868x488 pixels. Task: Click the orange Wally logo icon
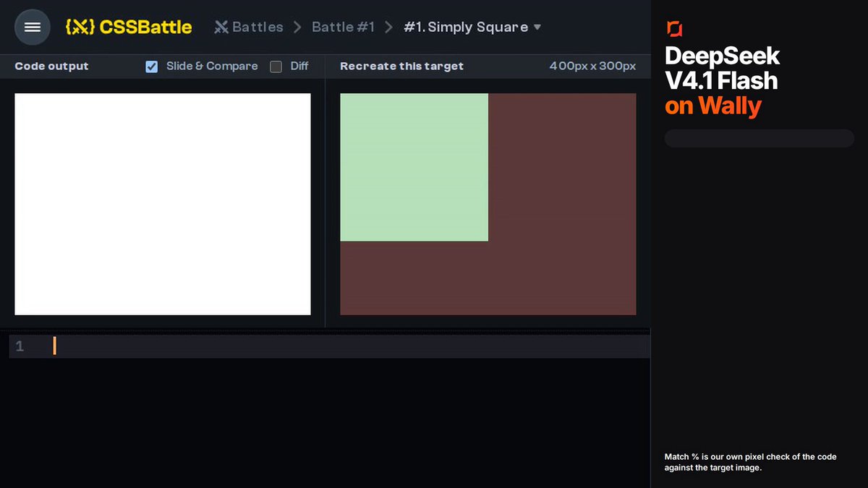674,28
